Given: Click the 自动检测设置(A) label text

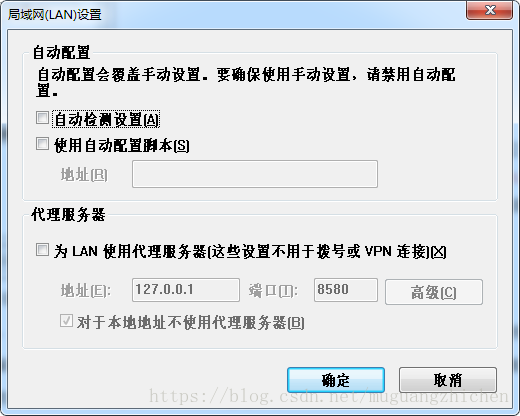Looking at the screenshot, I should (106, 119).
